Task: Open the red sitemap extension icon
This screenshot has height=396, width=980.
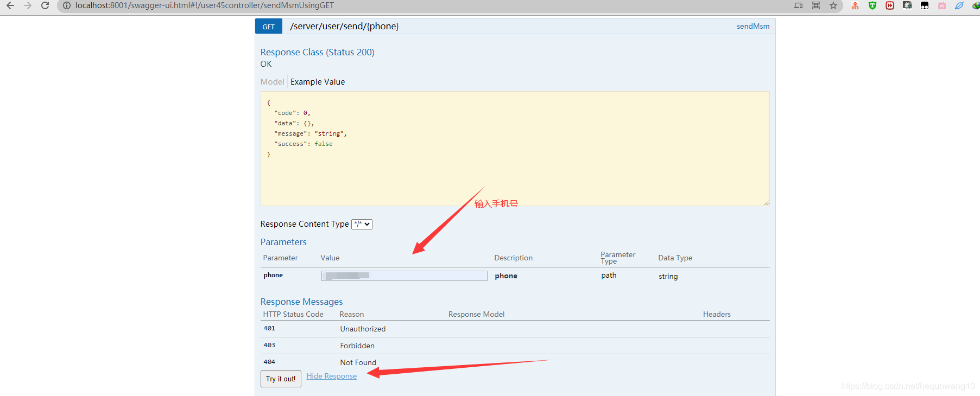Action: click(855, 5)
